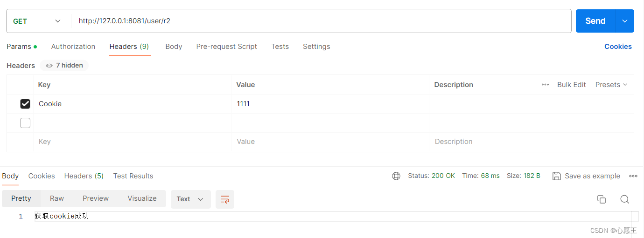Screen dimensions: 644x238
Task: Open Test Results tab
Action: tap(133, 176)
